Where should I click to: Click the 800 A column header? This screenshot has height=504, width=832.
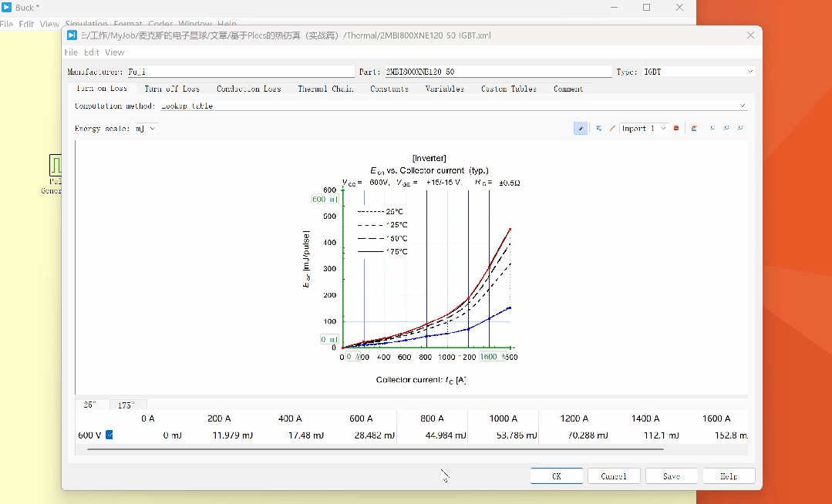point(432,418)
